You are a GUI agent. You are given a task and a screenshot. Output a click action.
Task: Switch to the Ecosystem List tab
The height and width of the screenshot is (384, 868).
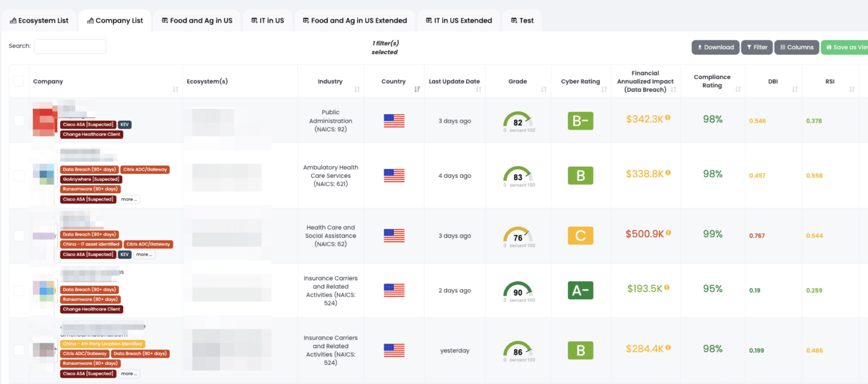(39, 20)
